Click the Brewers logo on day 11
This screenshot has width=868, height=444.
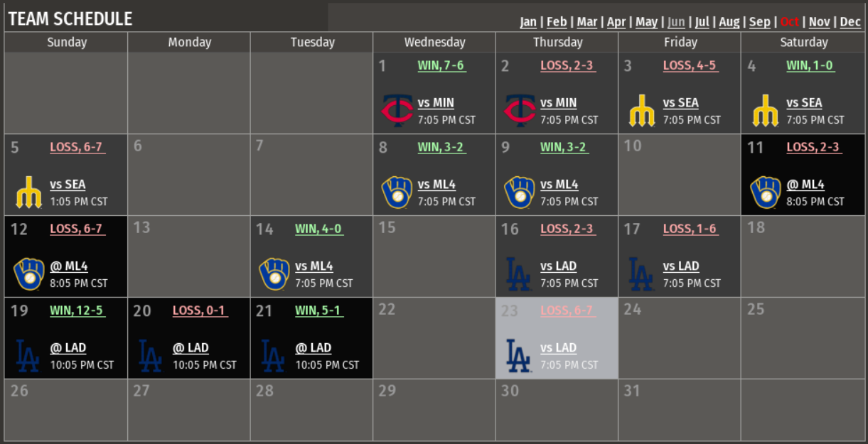[765, 193]
